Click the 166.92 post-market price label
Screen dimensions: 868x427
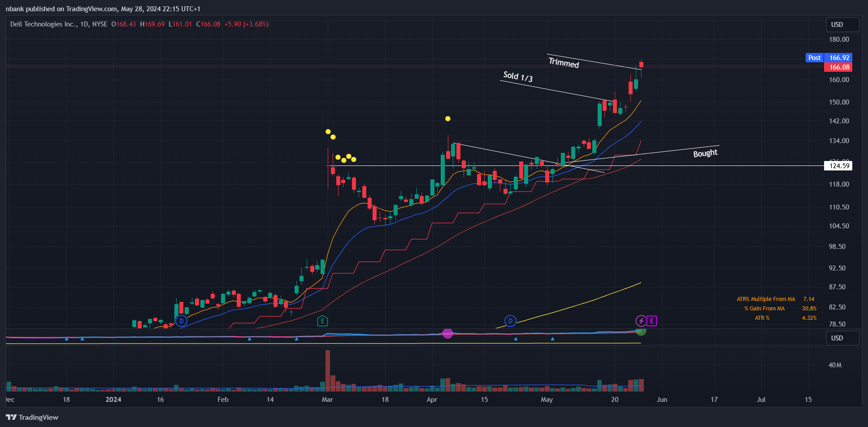point(839,58)
